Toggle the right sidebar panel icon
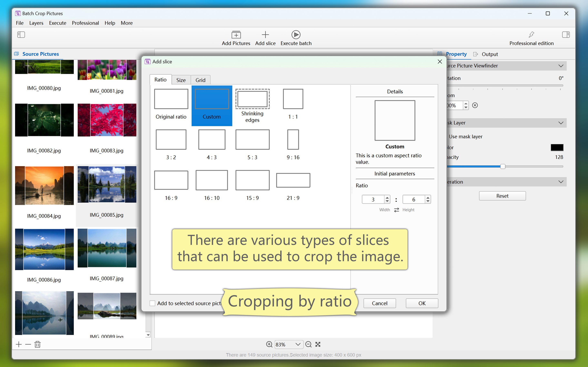This screenshot has width=588, height=367. click(x=566, y=34)
